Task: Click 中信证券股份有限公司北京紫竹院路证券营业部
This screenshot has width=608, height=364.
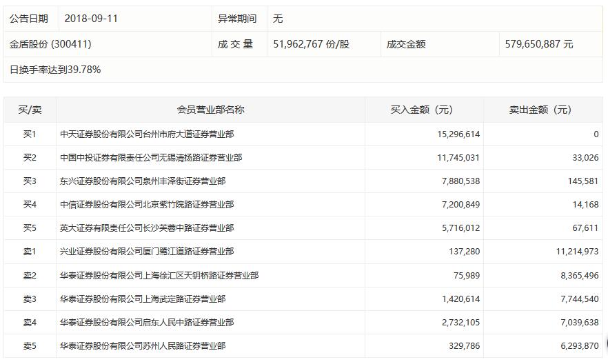Action: (x=147, y=204)
